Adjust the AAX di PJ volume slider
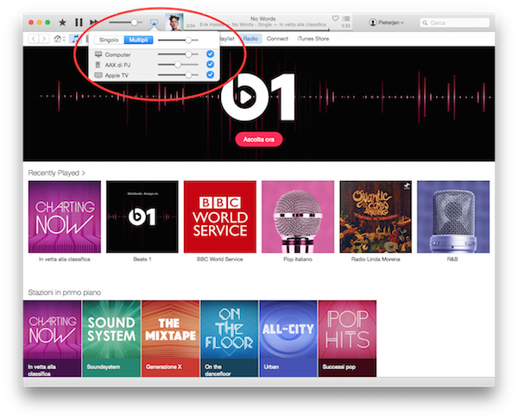The image size is (518, 420). tap(178, 65)
